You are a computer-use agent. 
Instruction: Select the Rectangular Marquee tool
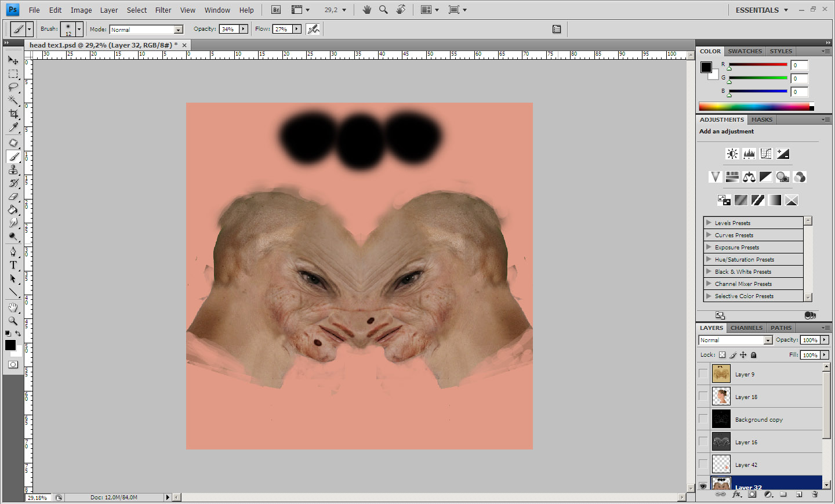click(x=13, y=74)
